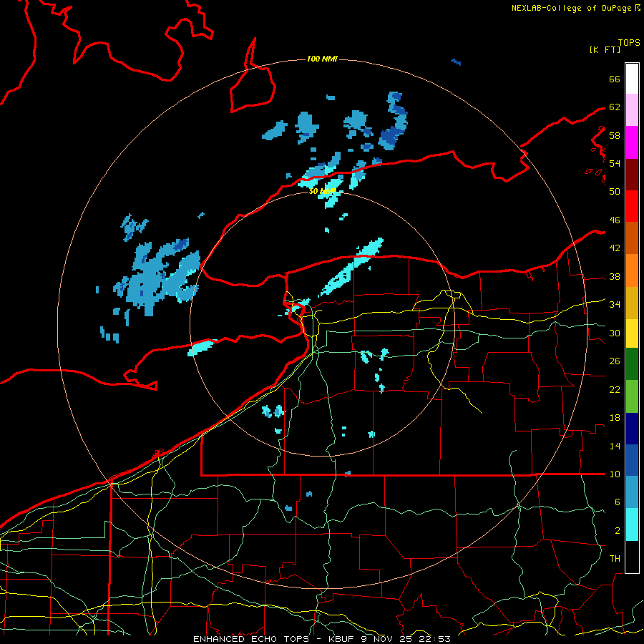Click the legend value '10'
The image size is (644, 644).
tap(615, 474)
